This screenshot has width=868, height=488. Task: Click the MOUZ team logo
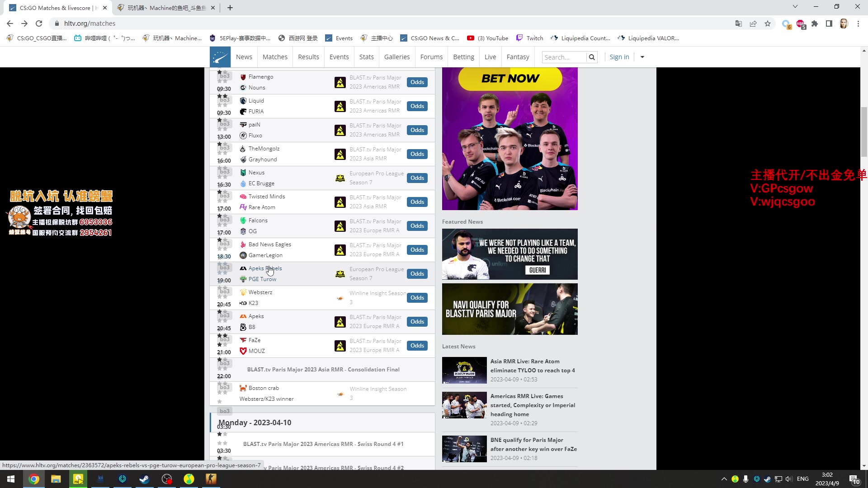point(243,351)
